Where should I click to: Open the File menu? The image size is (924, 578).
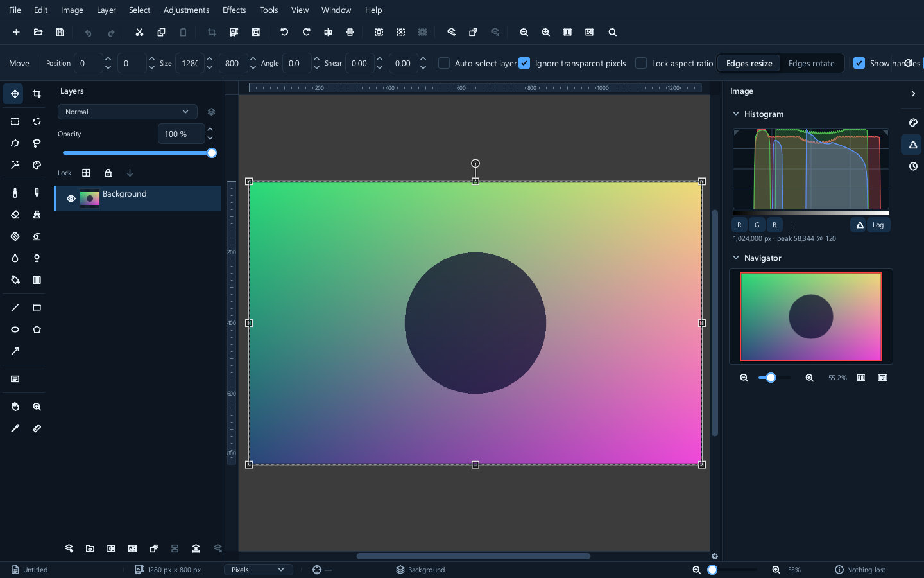pos(15,10)
